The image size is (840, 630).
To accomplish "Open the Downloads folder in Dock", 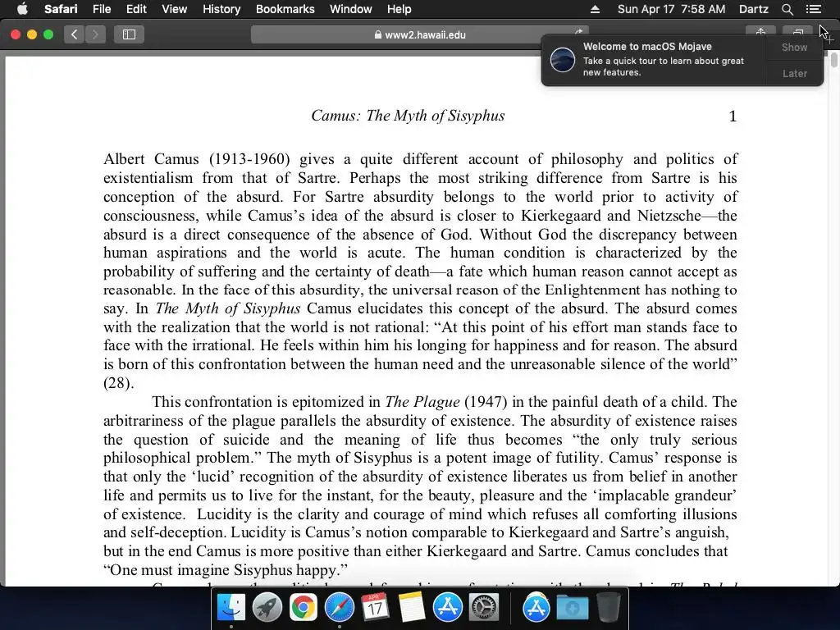I will click(x=572, y=608).
